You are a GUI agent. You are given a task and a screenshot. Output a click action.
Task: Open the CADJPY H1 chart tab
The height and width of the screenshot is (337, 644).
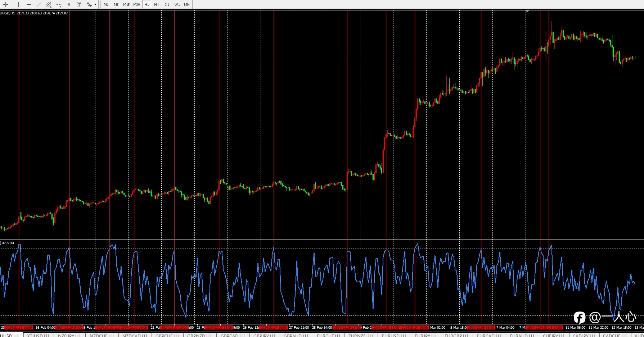(x=585, y=335)
